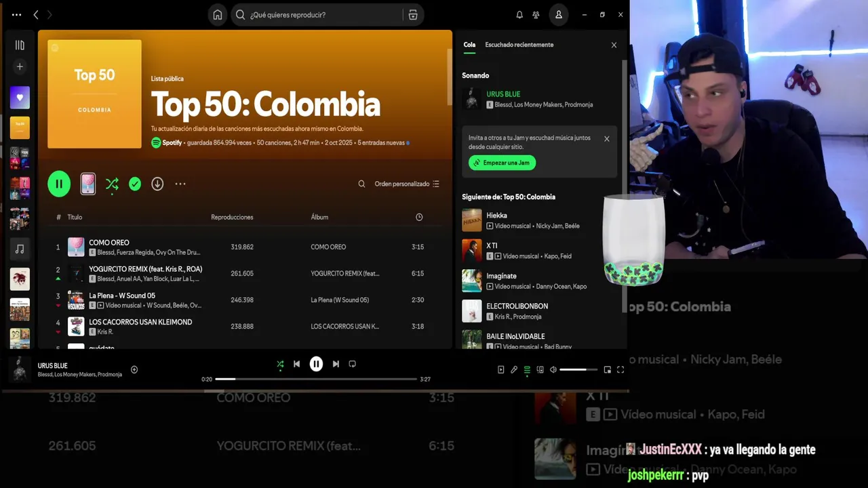Viewport: 868px width, 488px height.
Task: Open Browse icon inside search bar
Action: 412,15
